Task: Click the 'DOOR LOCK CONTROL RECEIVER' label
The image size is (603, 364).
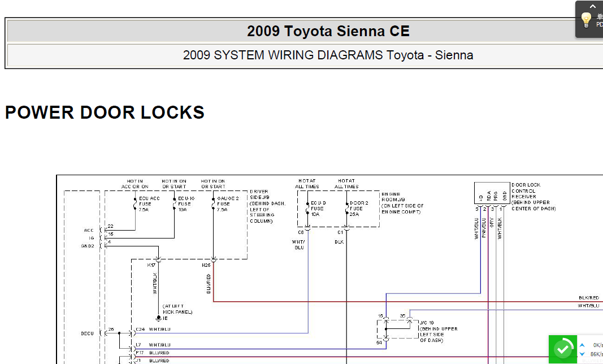Action: (533, 197)
